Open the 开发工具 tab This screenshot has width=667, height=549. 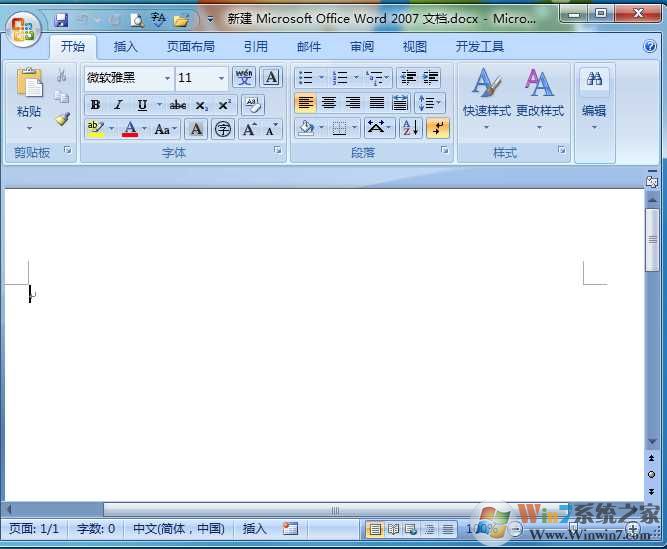[x=480, y=47]
